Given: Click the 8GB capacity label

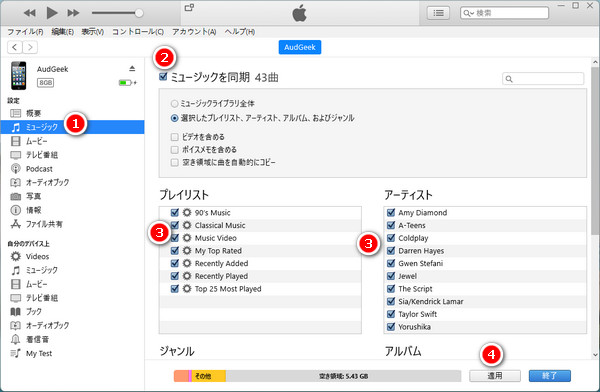Looking at the screenshot, I should (45, 82).
